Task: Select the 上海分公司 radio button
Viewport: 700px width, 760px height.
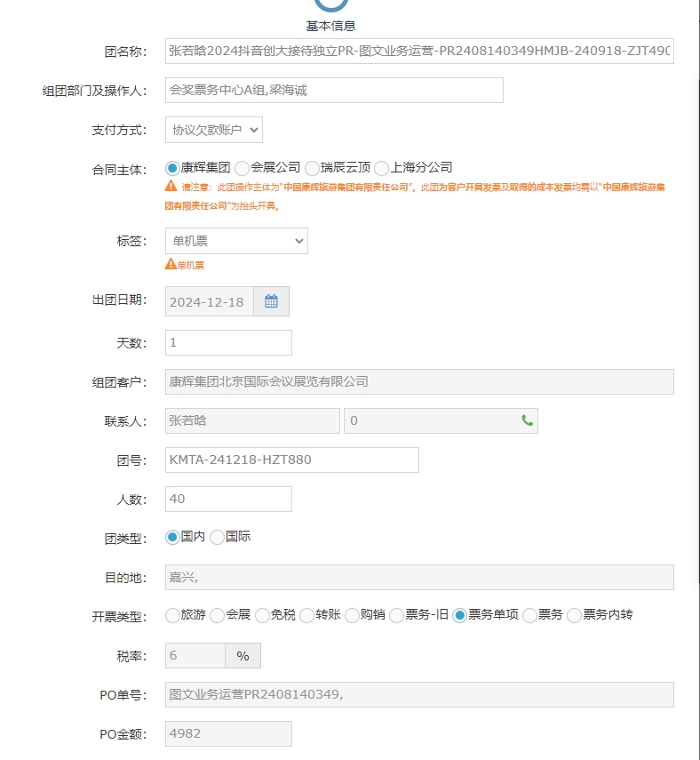Action: coord(382,167)
